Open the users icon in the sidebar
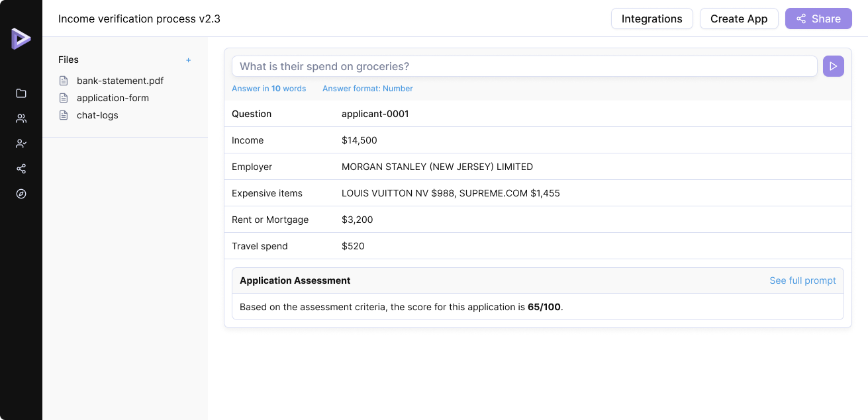 (x=21, y=118)
